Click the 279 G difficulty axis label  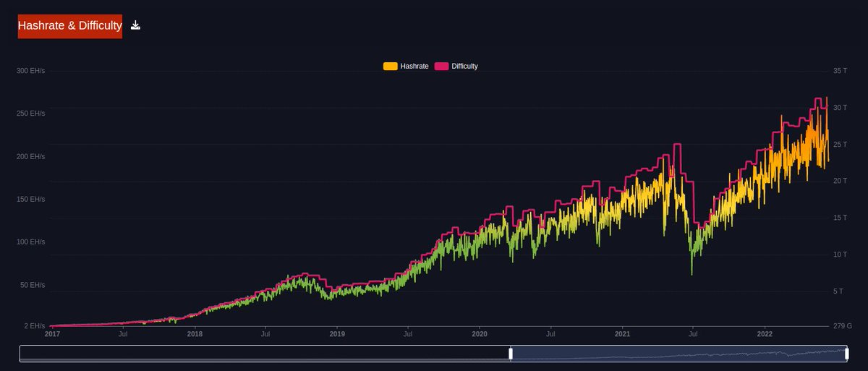click(843, 326)
